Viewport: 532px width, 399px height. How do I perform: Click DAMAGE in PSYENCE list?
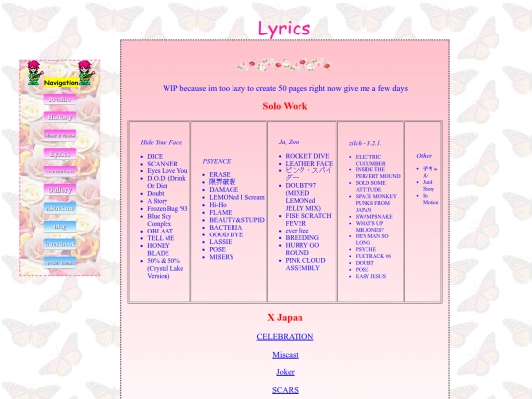coord(224,190)
